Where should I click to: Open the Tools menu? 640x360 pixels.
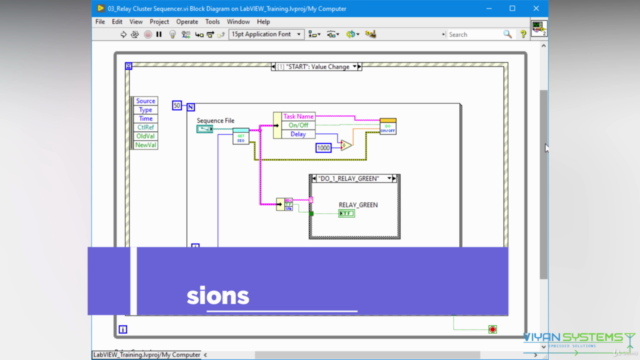[212, 22]
